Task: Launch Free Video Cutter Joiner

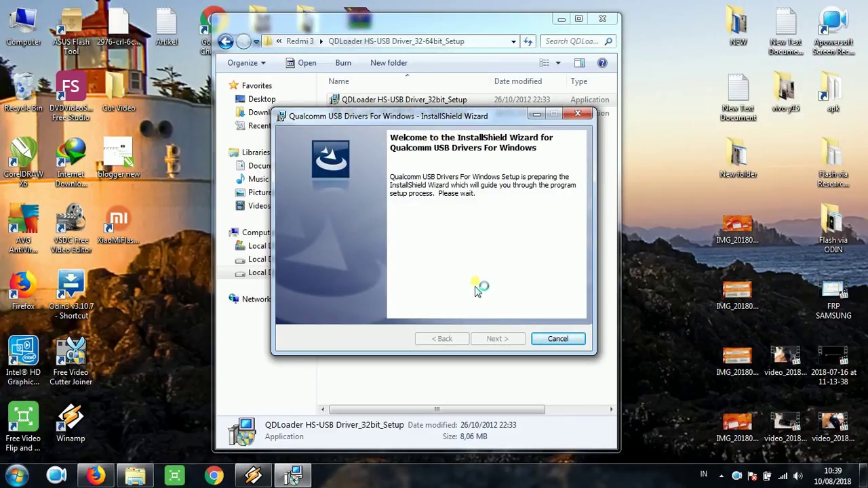Action: (x=71, y=362)
